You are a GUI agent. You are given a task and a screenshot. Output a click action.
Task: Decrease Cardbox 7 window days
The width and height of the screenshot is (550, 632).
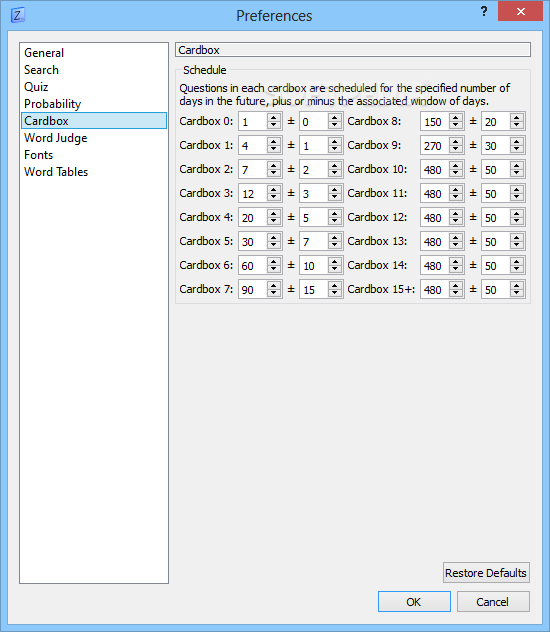point(335,293)
